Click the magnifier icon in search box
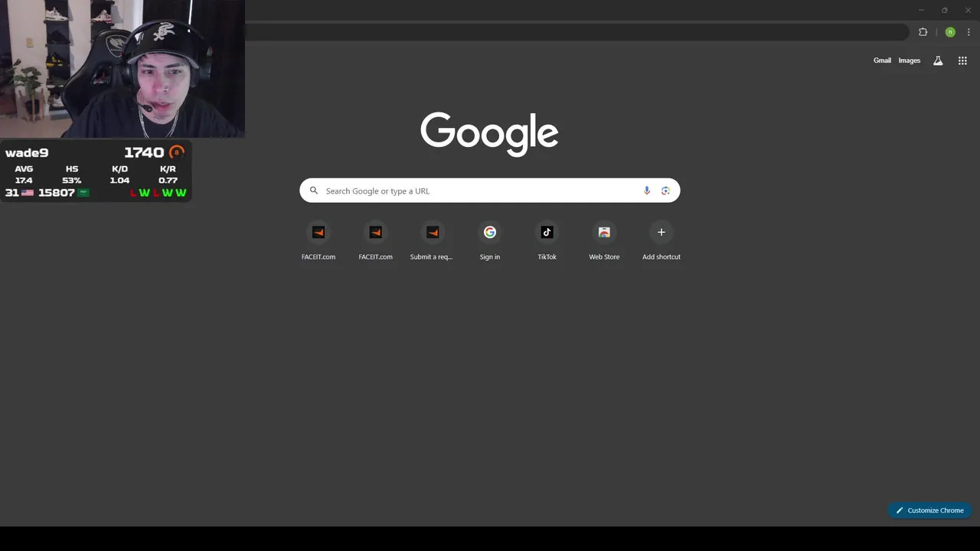The height and width of the screenshot is (551, 980). 313,191
